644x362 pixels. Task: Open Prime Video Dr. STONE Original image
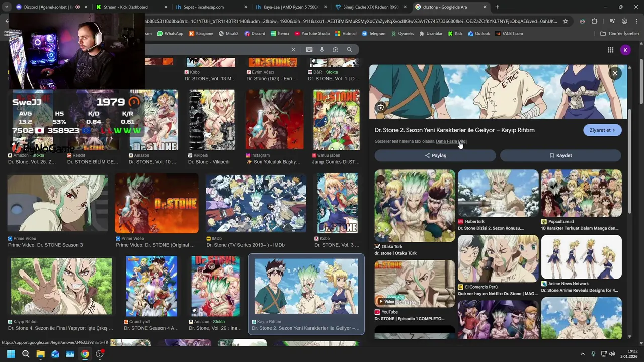[x=156, y=203]
